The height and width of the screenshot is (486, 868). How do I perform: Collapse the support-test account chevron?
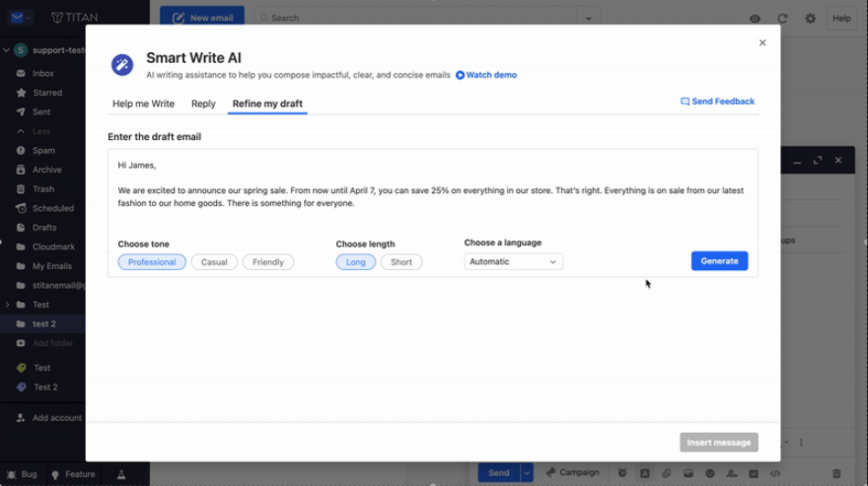(7, 50)
